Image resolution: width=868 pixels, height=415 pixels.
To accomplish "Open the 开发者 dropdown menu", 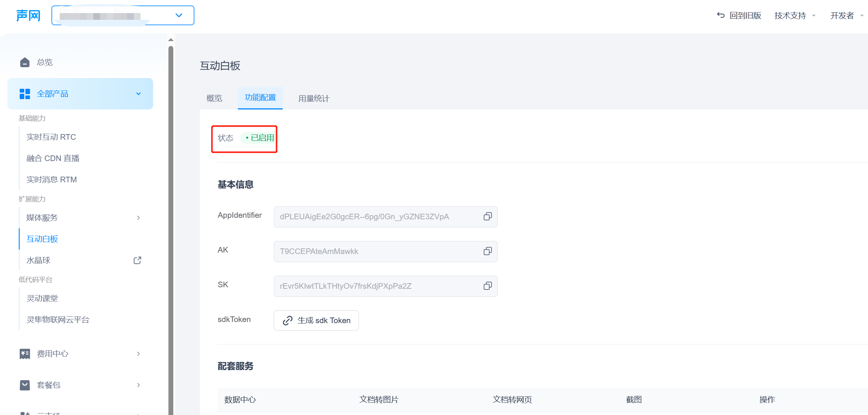I will click(846, 15).
